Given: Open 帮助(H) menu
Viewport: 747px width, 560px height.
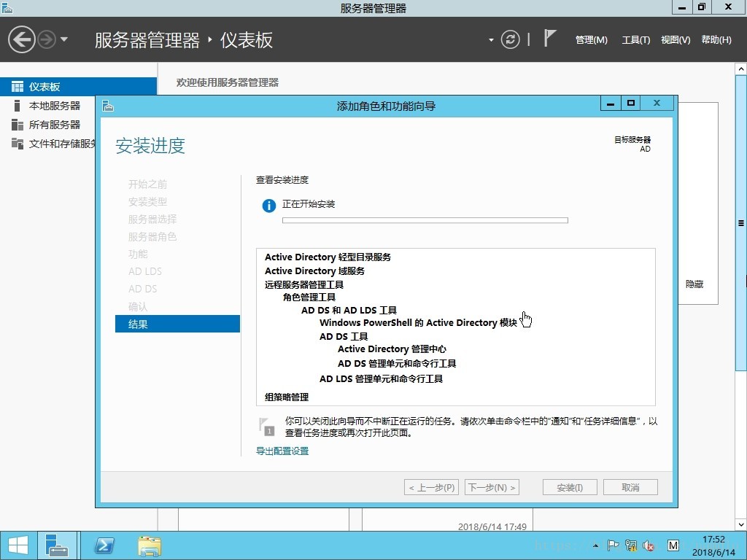Looking at the screenshot, I should pos(716,40).
